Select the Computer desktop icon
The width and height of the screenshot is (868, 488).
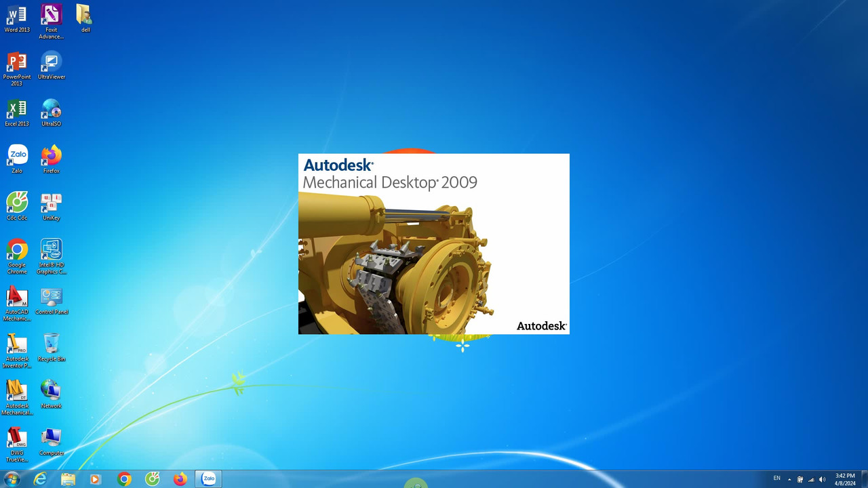(x=51, y=442)
